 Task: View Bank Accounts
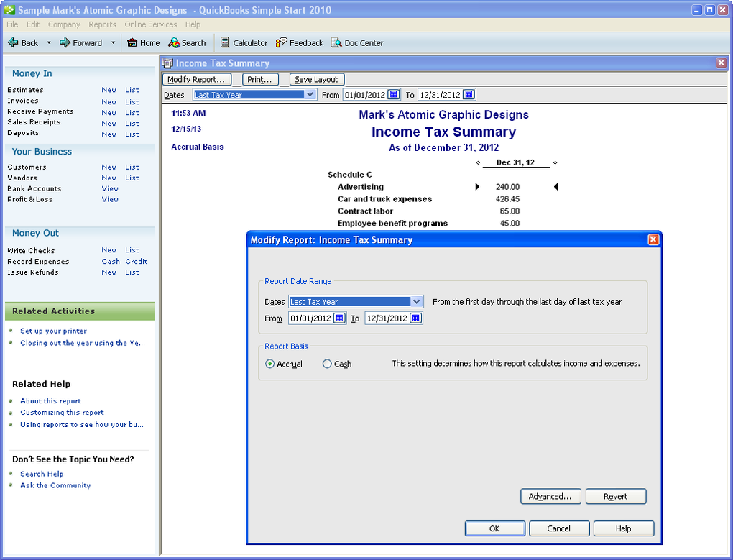110,188
